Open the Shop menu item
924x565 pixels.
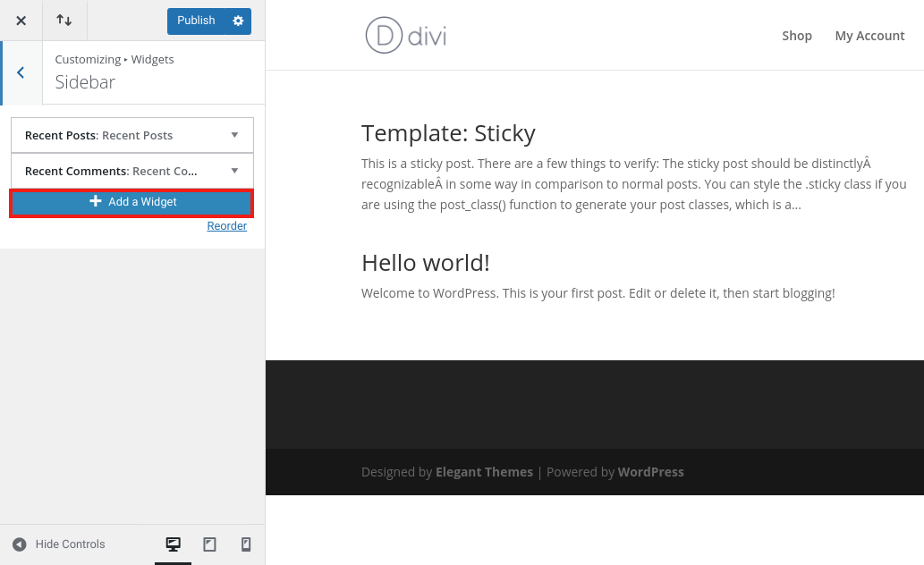[x=797, y=36]
